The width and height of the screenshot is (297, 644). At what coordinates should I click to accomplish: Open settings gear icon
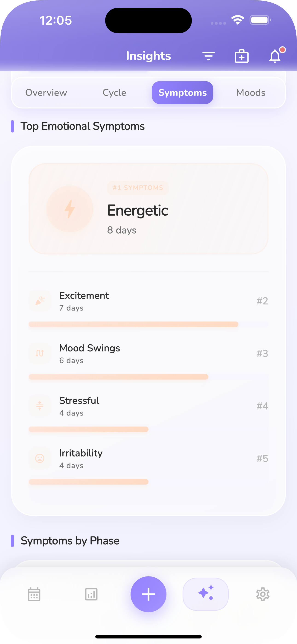click(x=263, y=594)
